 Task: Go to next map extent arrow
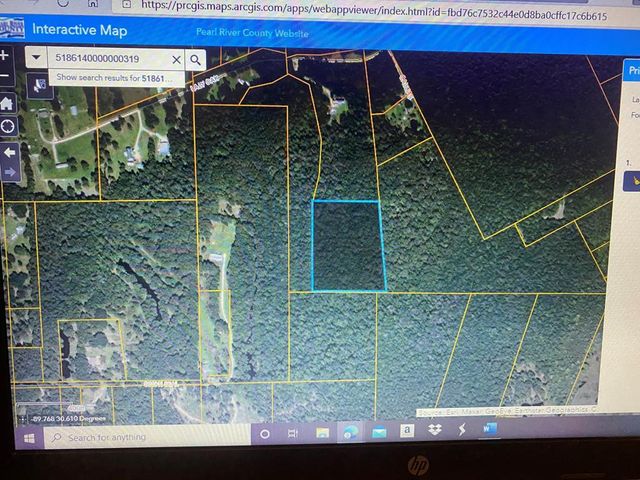point(9,171)
